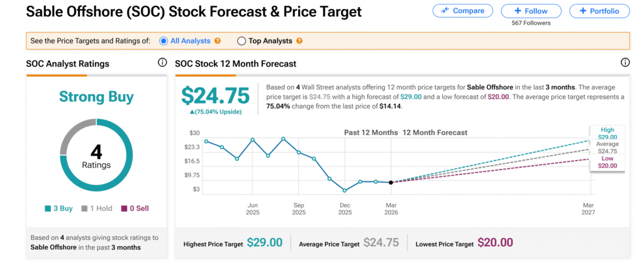The width and height of the screenshot is (644, 270).
Task: Click the High $29.00 forecast label
Action: click(x=608, y=133)
